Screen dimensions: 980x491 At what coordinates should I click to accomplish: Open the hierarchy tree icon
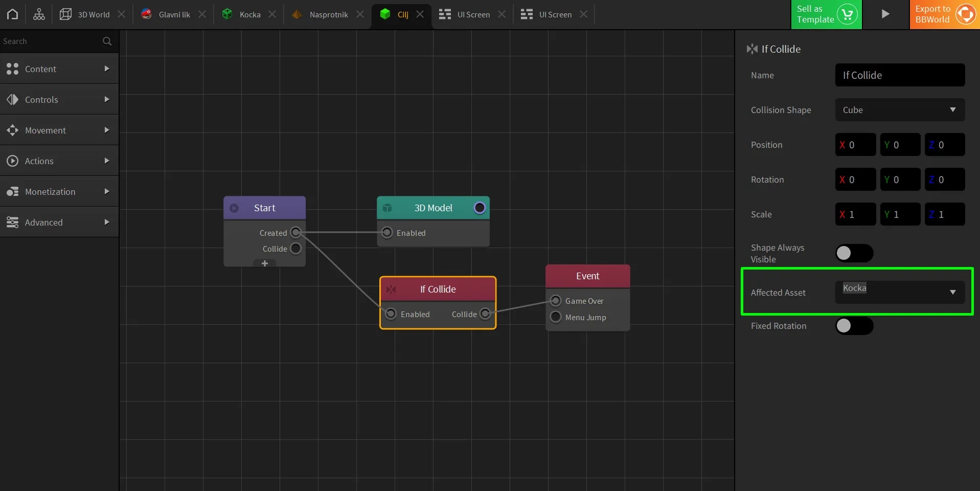pos(39,14)
